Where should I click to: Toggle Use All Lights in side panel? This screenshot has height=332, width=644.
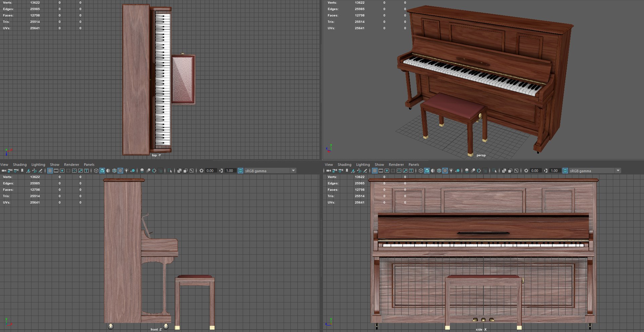click(451, 171)
